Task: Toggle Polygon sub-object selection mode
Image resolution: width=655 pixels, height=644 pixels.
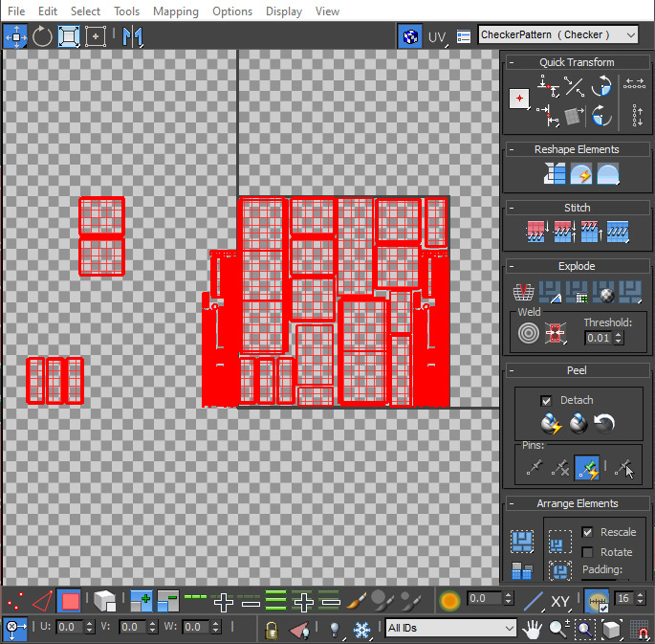Action: click(x=70, y=601)
